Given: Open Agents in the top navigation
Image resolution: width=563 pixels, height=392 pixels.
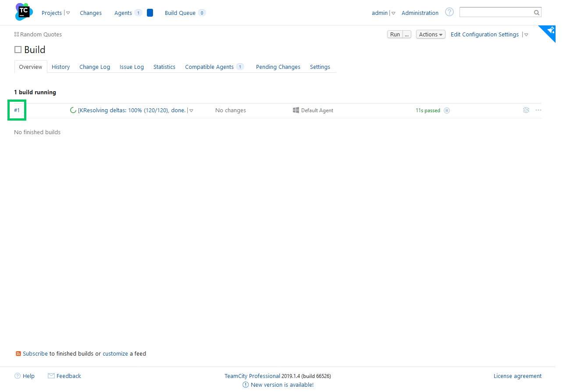Looking at the screenshot, I should click(x=123, y=13).
